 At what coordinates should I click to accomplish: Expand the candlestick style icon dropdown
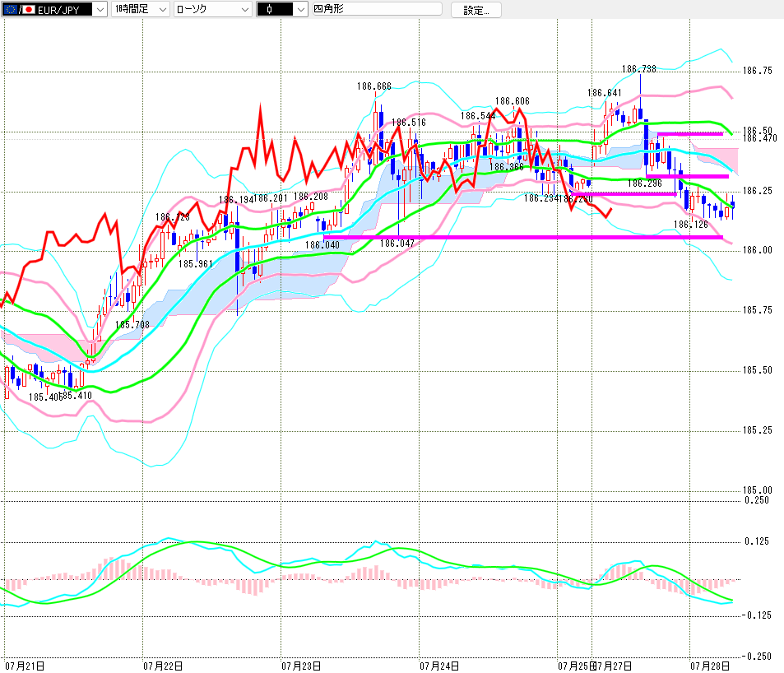(281, 9)
